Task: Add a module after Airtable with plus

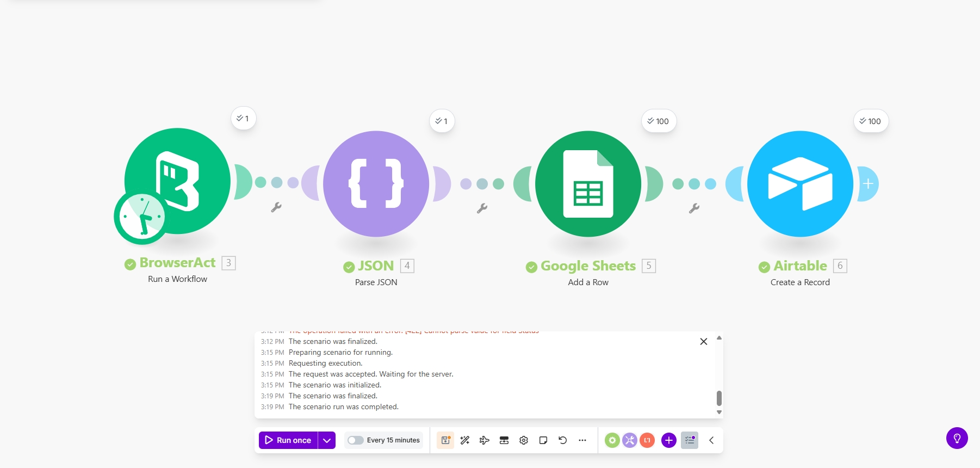Action: [869, 184]
